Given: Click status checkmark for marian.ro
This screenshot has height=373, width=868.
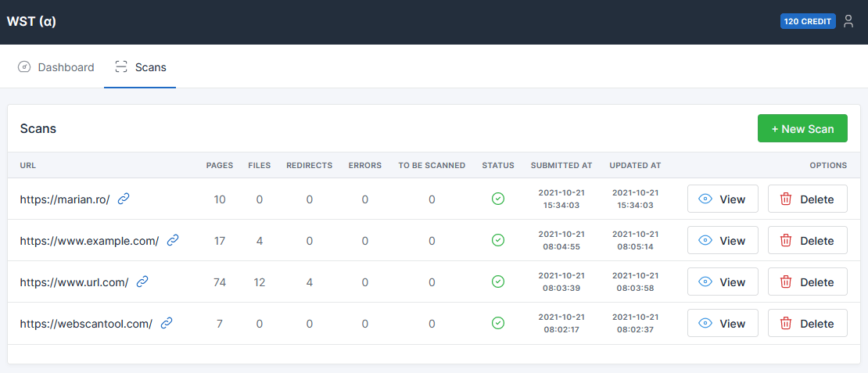Looking at the screenshot, I should click(497, 199).
